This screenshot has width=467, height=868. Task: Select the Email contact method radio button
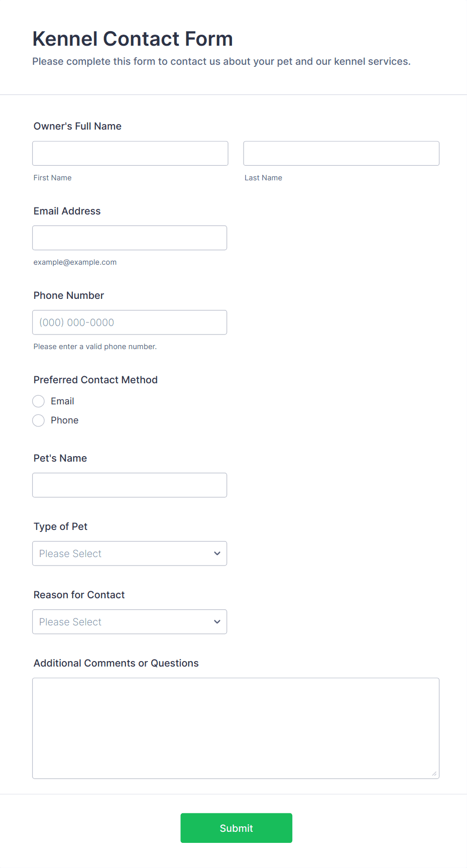pos(39,401)
